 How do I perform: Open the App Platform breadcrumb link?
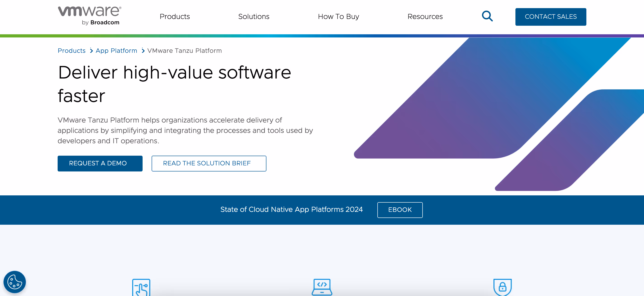116,51
